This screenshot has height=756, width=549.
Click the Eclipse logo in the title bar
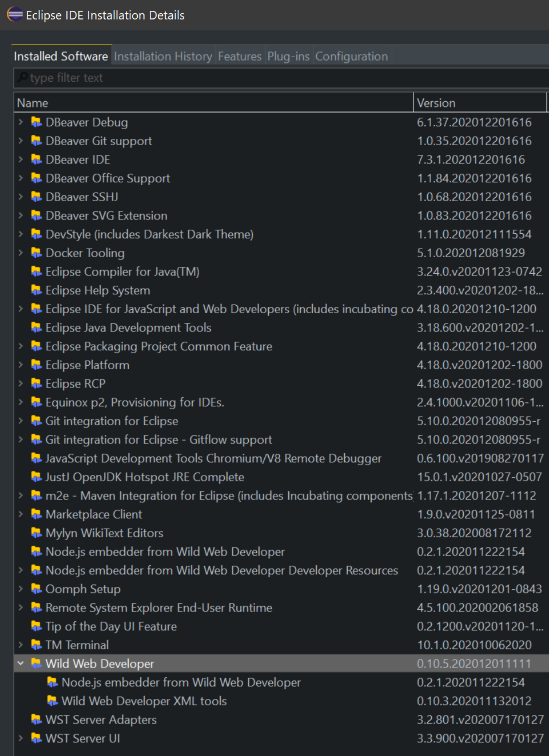(x=14, y=14)
